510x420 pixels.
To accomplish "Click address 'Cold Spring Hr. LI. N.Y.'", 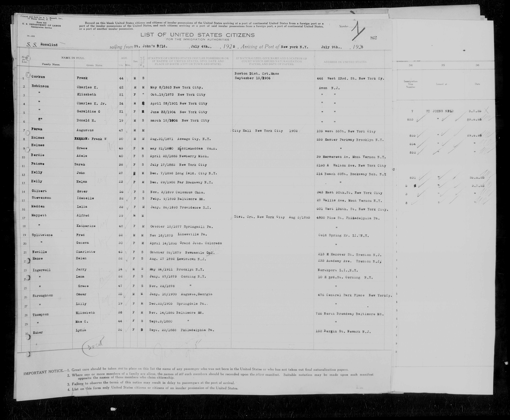I will click(x=343, y=235).
